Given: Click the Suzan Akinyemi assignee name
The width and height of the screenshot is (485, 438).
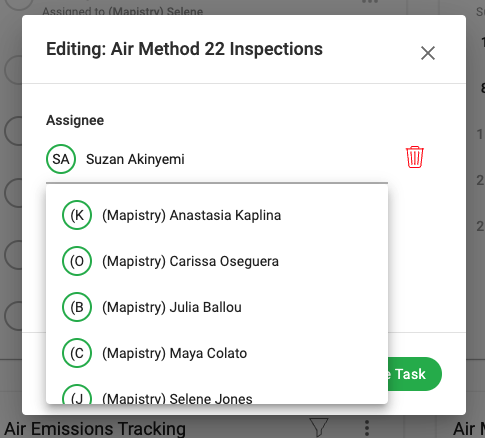Looking at the screenshot, I should 135,159.
